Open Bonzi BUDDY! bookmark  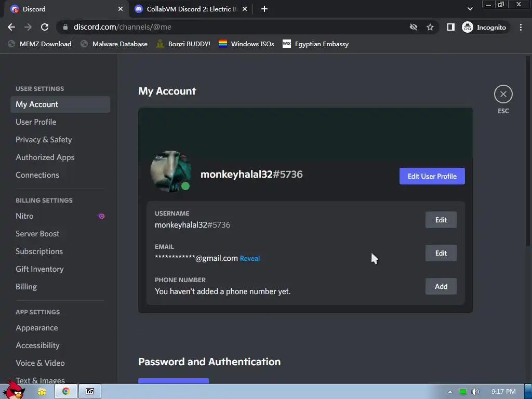coord(183,44)
